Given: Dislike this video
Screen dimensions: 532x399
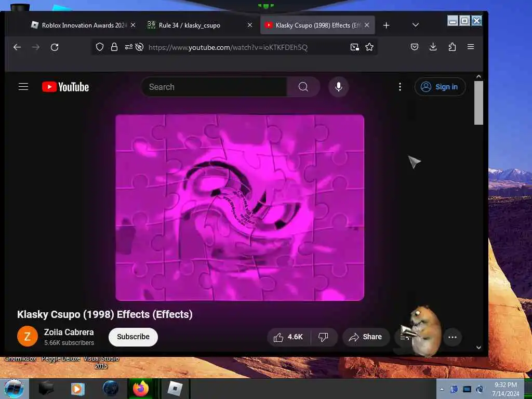Looking at the screenshot, I should 323,337.
